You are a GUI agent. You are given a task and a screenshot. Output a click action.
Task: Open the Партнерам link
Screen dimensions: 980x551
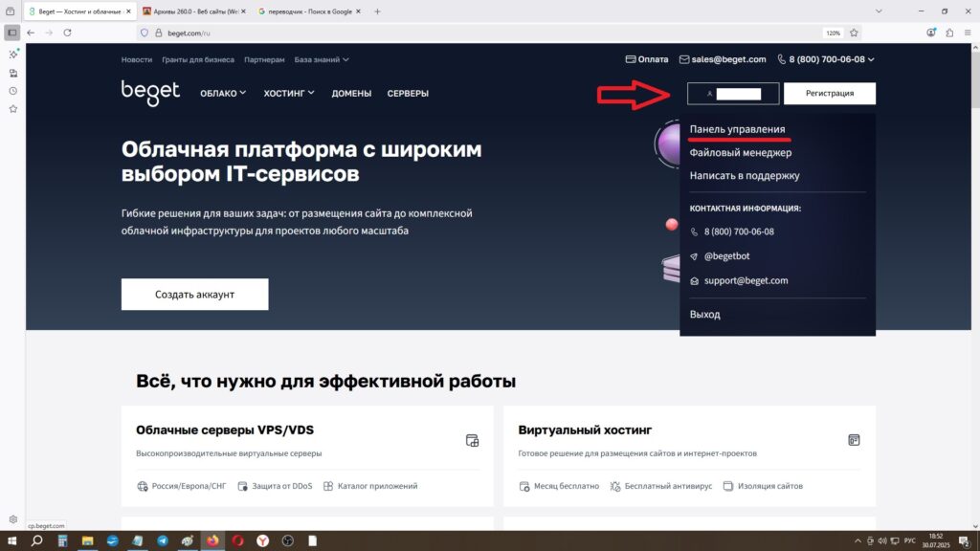click(x=264, y=59)
